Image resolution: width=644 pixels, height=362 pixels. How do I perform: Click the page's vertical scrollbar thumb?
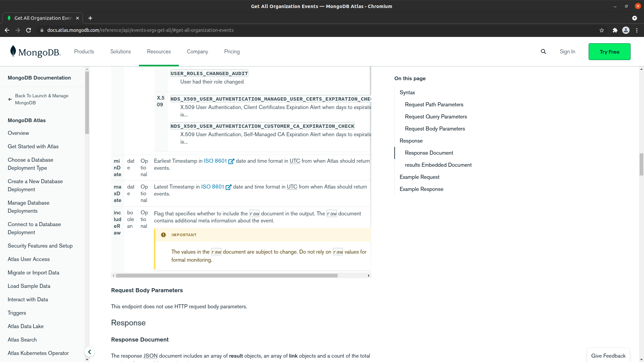tap(641, 164)
